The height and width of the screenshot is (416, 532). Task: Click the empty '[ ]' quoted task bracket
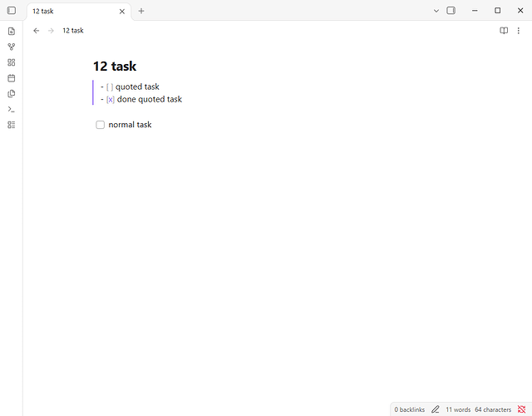click(110, 87)
